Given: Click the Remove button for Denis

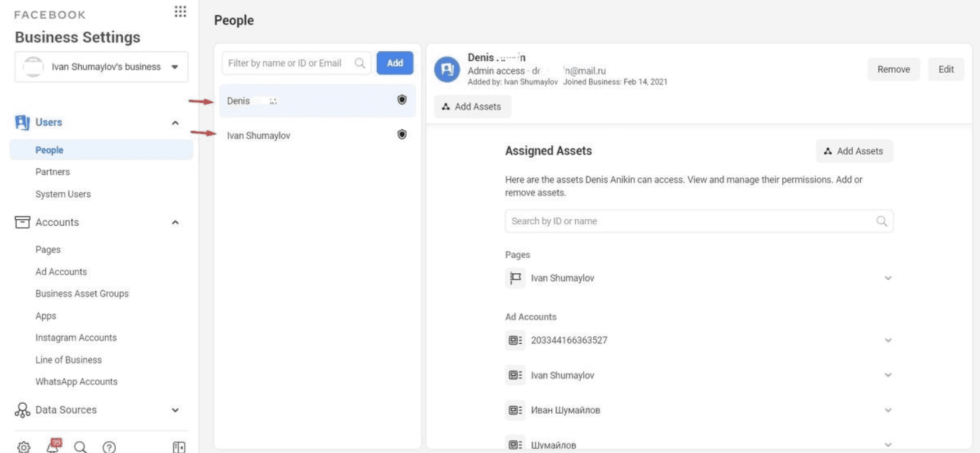Looking at the screenshot, I should coord(893,69).
